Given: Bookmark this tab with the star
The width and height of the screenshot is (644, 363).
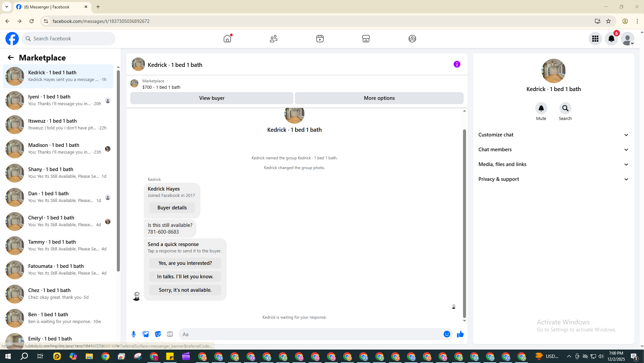Looking at the screenshot, I should 608,21.
